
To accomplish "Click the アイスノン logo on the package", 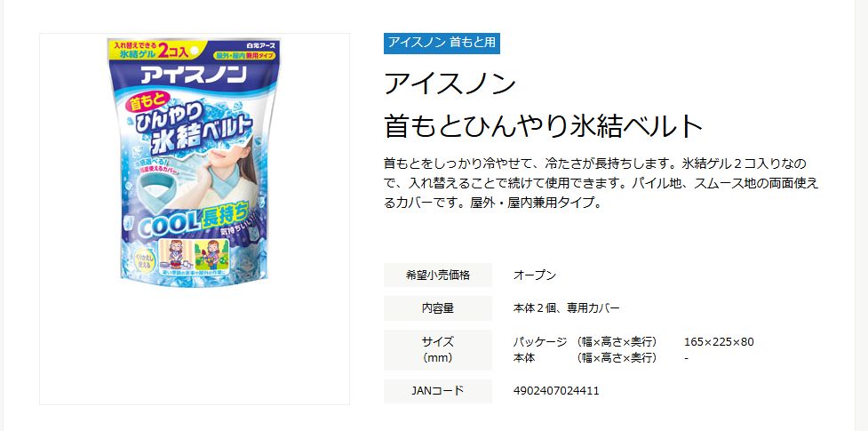I will tap(192, 75).
